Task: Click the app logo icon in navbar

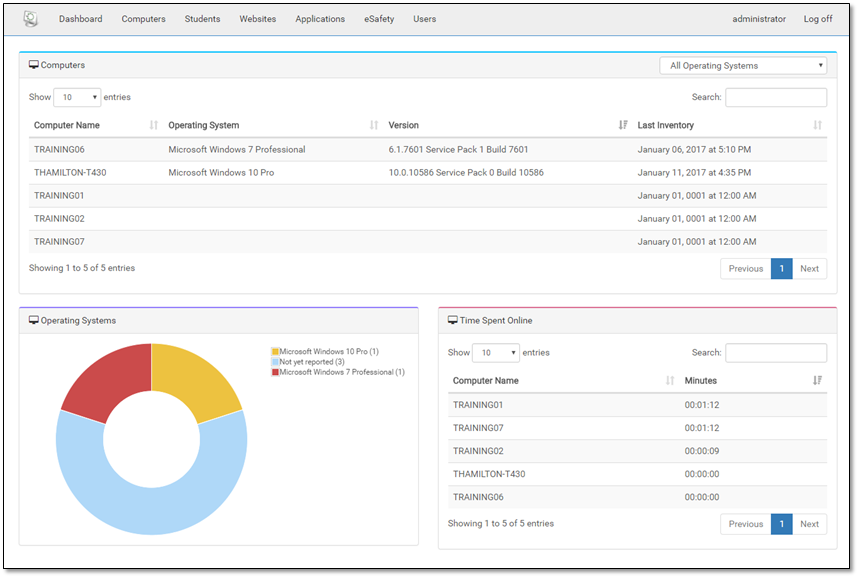Action: (30, 19)
